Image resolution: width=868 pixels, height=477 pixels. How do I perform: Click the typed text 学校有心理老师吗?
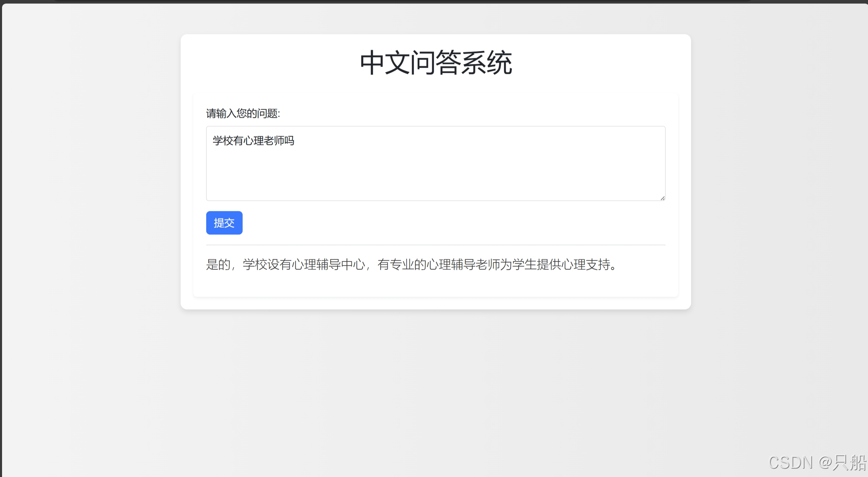[x=253, y=141]
